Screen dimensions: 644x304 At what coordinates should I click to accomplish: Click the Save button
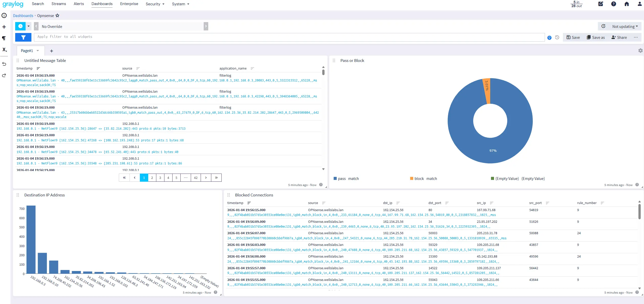[x=573, y=37]
